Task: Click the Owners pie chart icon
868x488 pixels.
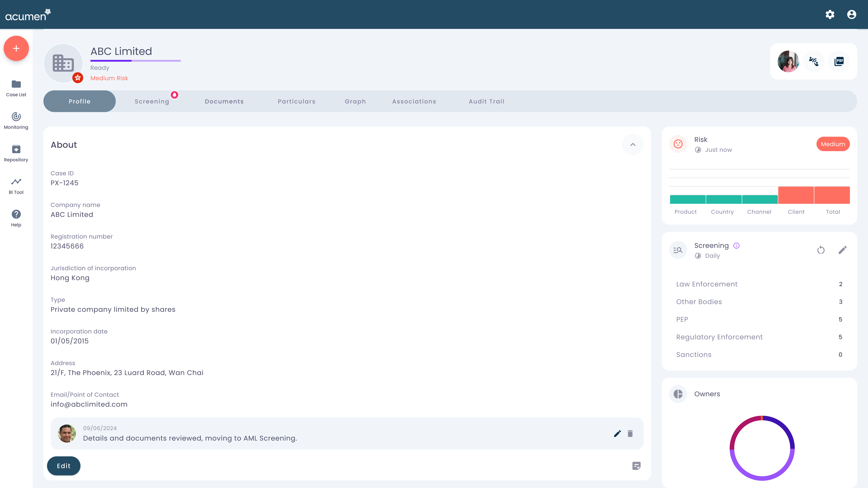Action: (678, 394)
